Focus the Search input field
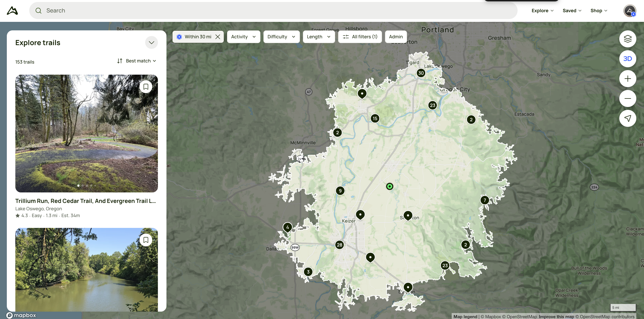 point(273,11)
